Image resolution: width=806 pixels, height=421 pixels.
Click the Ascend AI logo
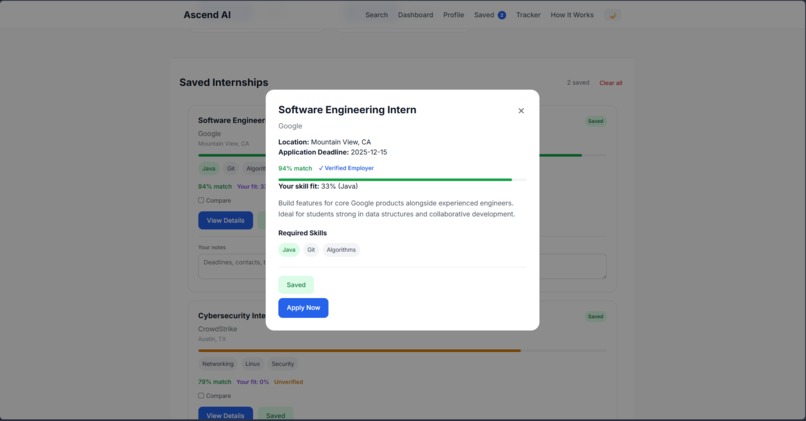[x=207, y=15]
